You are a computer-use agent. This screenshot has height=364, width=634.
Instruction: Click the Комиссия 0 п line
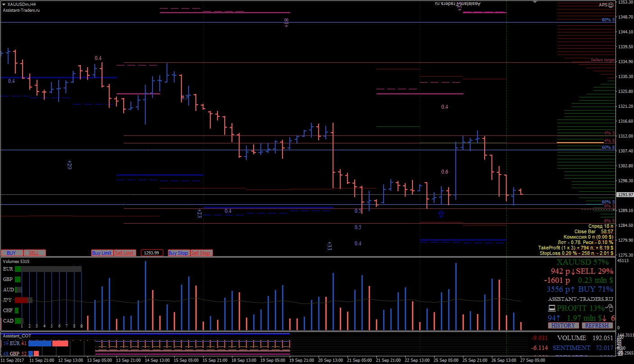(588, 237)
